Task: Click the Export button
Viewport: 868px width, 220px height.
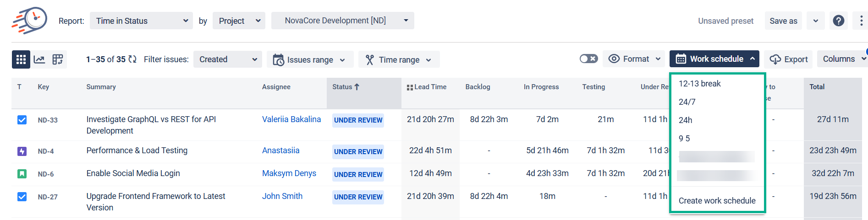Action: point(788,59)
